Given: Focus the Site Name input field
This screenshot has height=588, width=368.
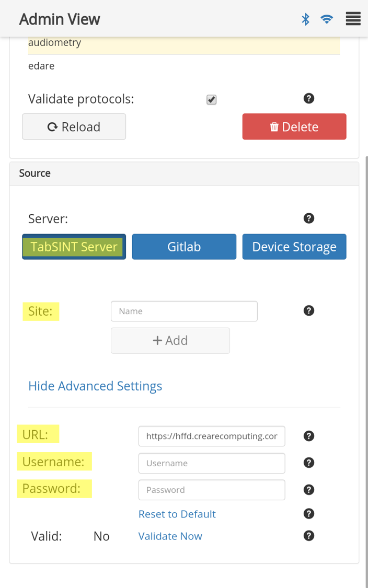Looking at the screenshot, I should click(x=184, y=311).
